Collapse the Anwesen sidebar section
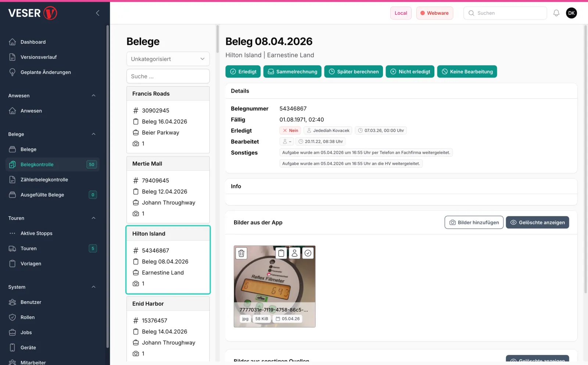 click(94, 96)
